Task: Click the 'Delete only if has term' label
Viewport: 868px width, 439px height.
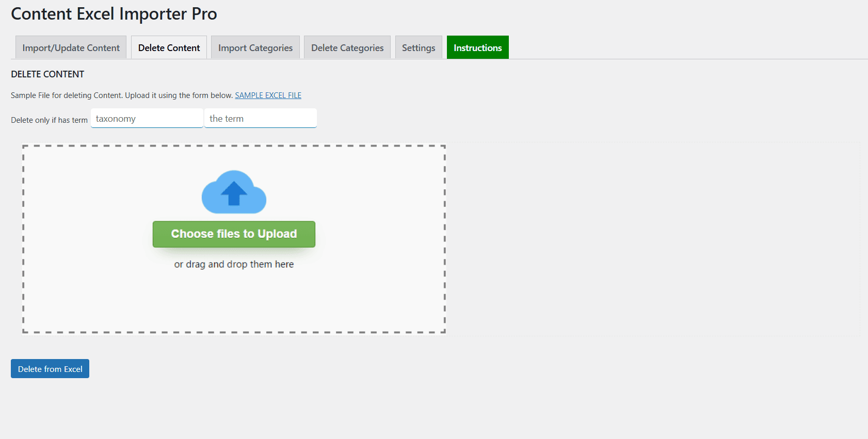Action: pyautogui.click(x=50, y=120)
